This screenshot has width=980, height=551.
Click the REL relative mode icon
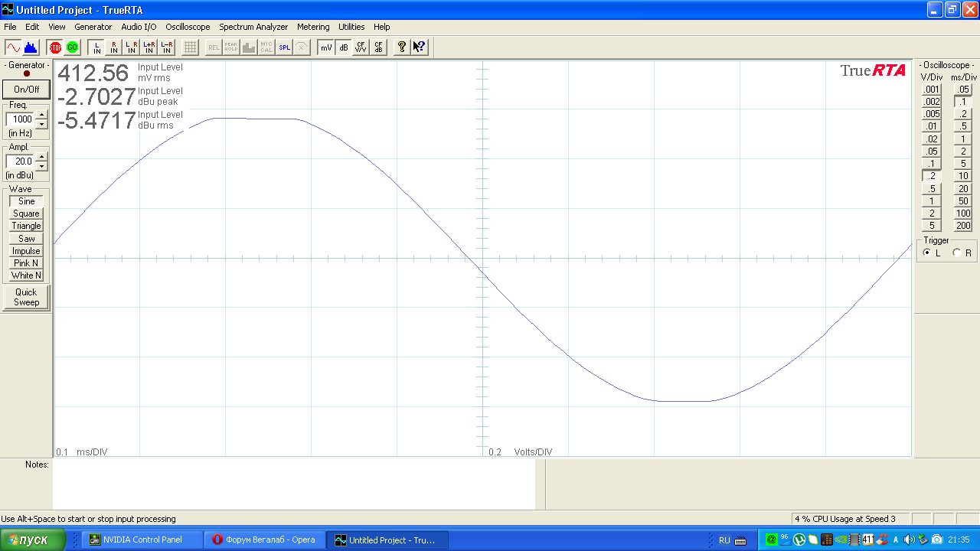214,47
